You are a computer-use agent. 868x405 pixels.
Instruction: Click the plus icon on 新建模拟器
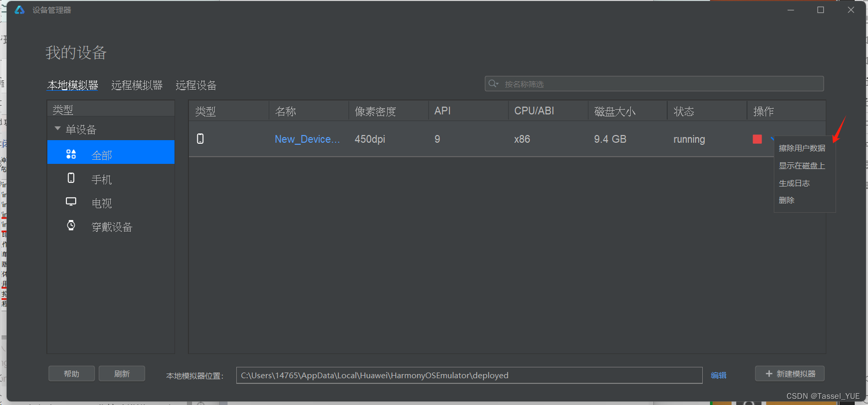(x=769, y=374)
